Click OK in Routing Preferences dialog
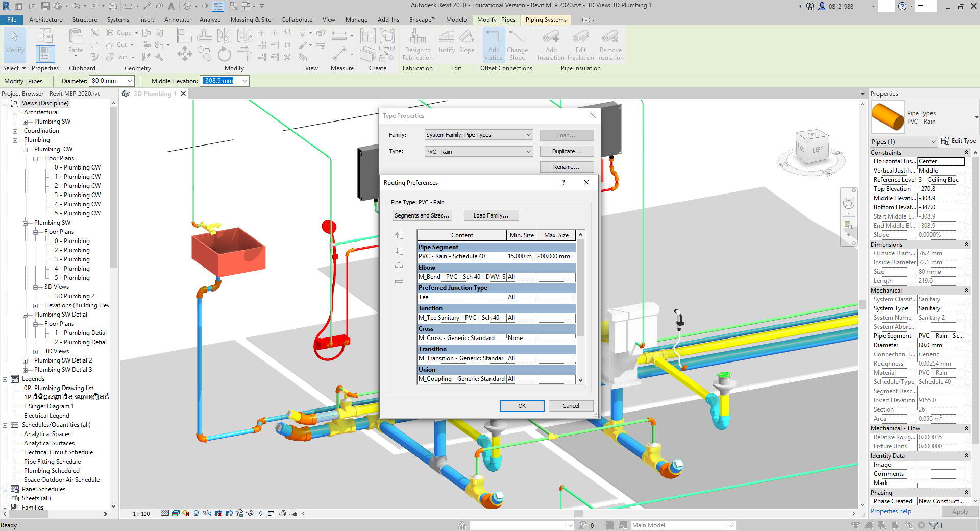 522,406
